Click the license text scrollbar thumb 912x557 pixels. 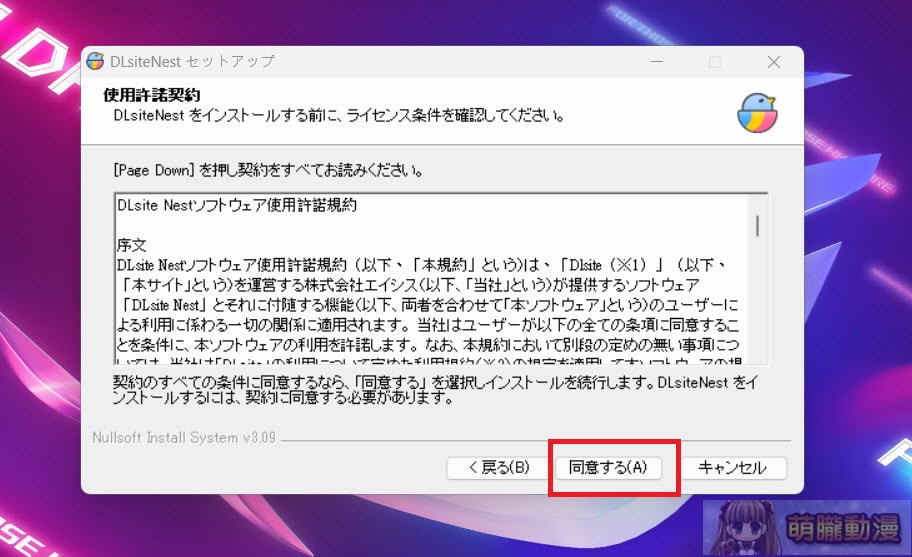(x=757, y=226)
